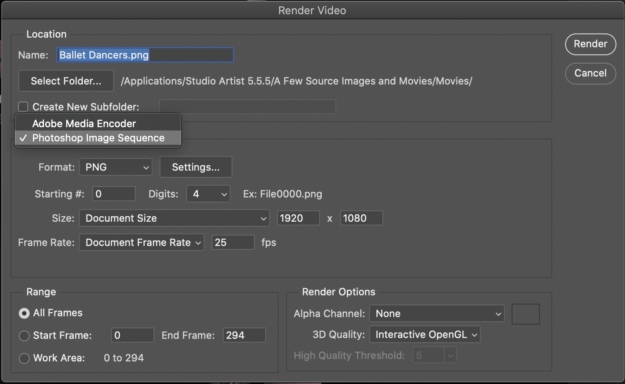This screenshot has height=384, width=625.
Task: Select the Work Area radio button
Action: (x=24, y=358)
